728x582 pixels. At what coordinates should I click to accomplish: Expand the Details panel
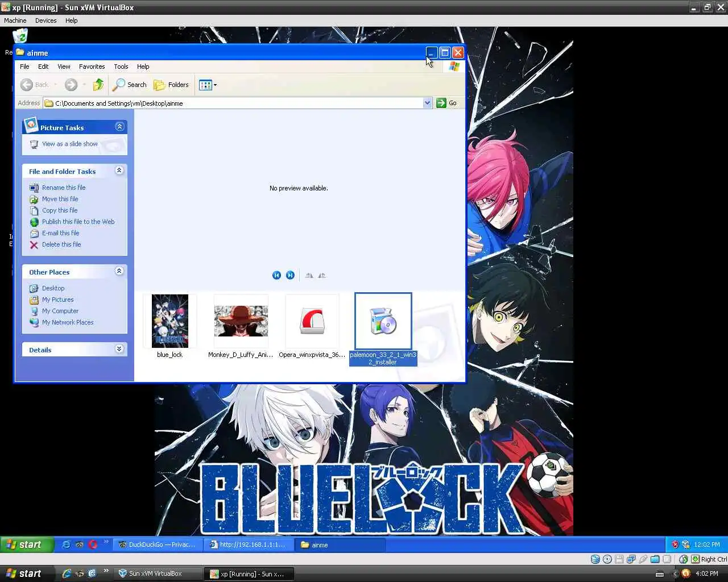(119, 349)
